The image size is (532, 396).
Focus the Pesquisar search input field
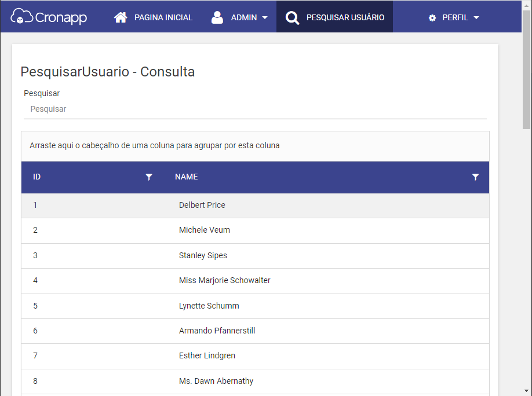tap(255, 109)
